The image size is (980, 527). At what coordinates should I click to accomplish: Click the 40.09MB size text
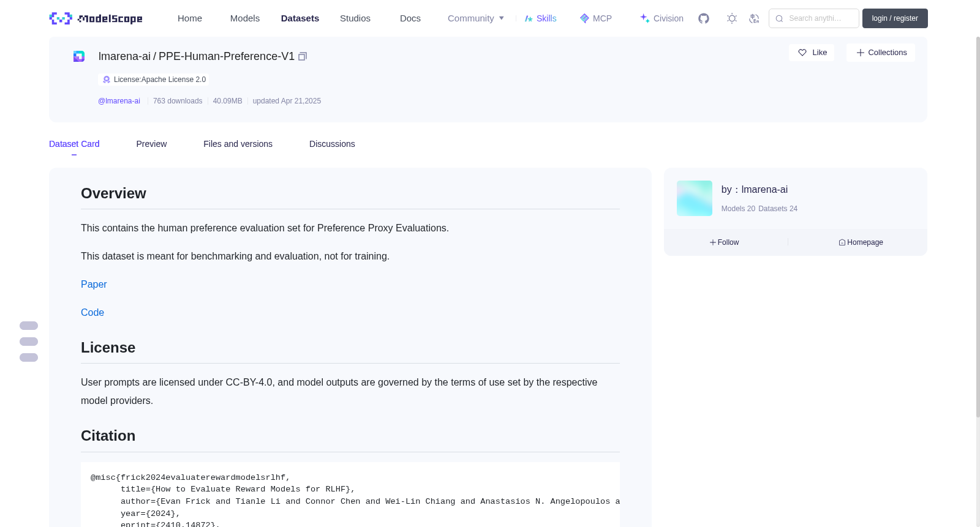pyautogui.click(x=227, y=101)
